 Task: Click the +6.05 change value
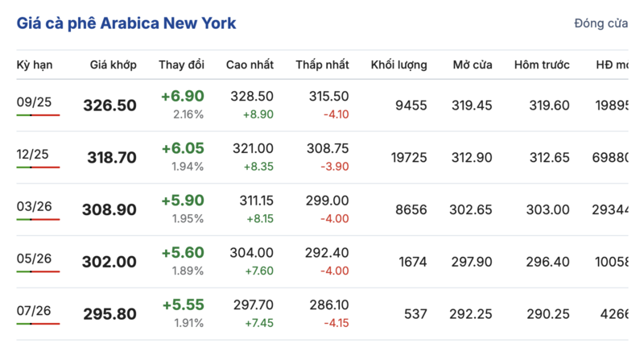[x=183, y=148]
